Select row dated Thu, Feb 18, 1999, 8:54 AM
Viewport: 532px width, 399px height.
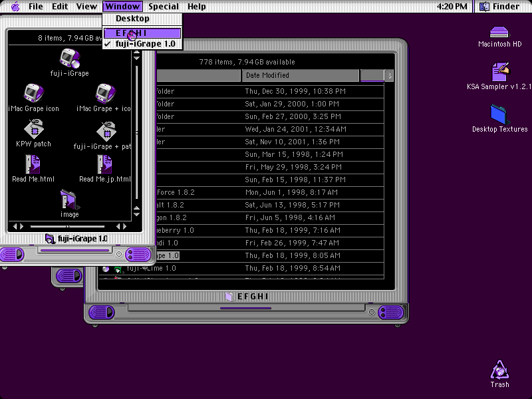pos(241,268)
